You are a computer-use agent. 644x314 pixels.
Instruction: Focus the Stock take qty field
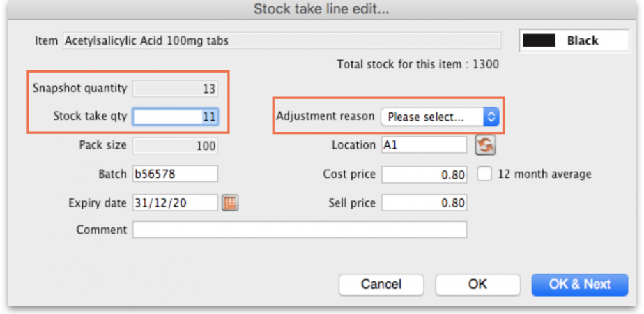[x=176, y=117]
